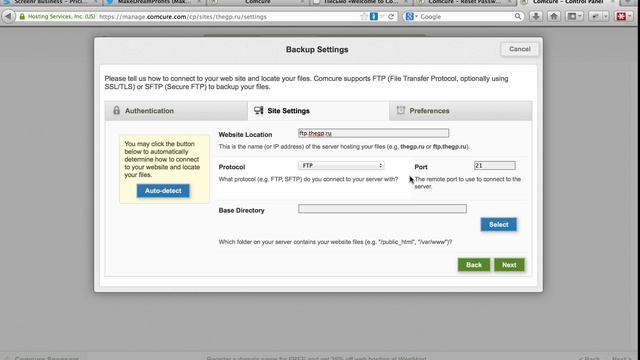Switch to the Comcure – Reset Password browser tab
640x360 pixels.
pyautogui.click(x=464, y=2)
